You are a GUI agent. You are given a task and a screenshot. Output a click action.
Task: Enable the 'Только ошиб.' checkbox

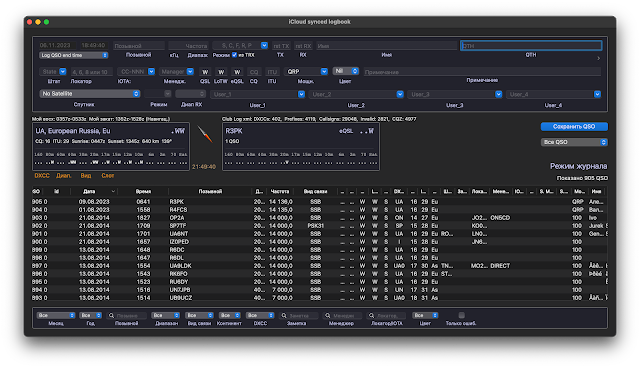coord(461,315)
